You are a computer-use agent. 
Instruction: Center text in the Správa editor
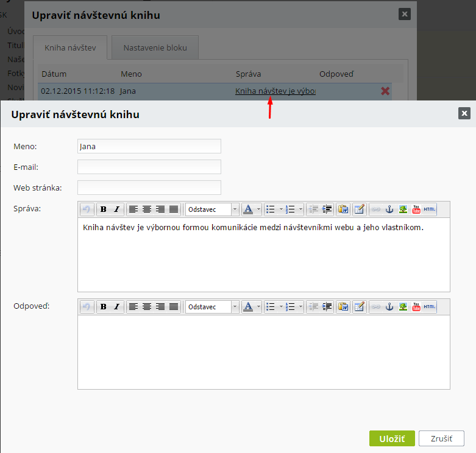tap(147, 209)
